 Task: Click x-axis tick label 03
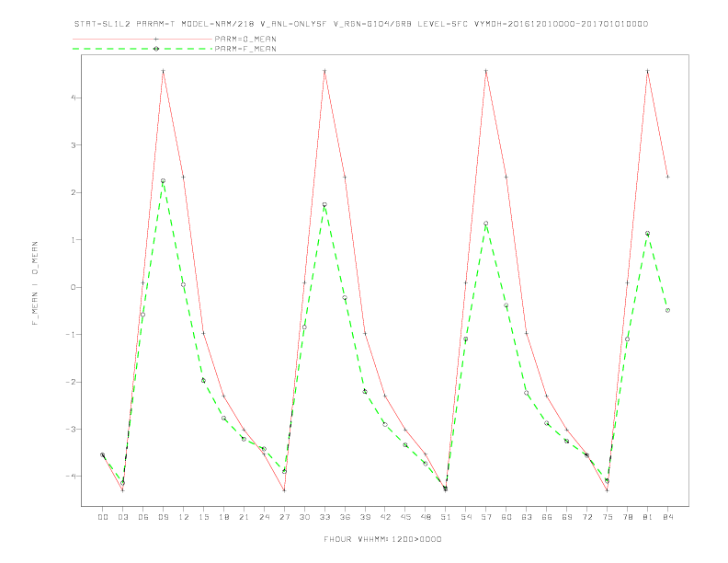pos(122,517)
